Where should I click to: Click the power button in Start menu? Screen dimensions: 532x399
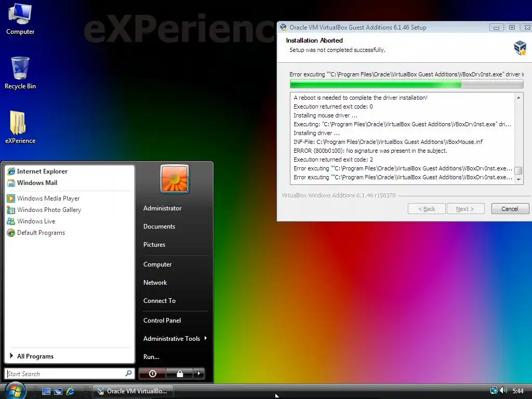pos(153,374)
